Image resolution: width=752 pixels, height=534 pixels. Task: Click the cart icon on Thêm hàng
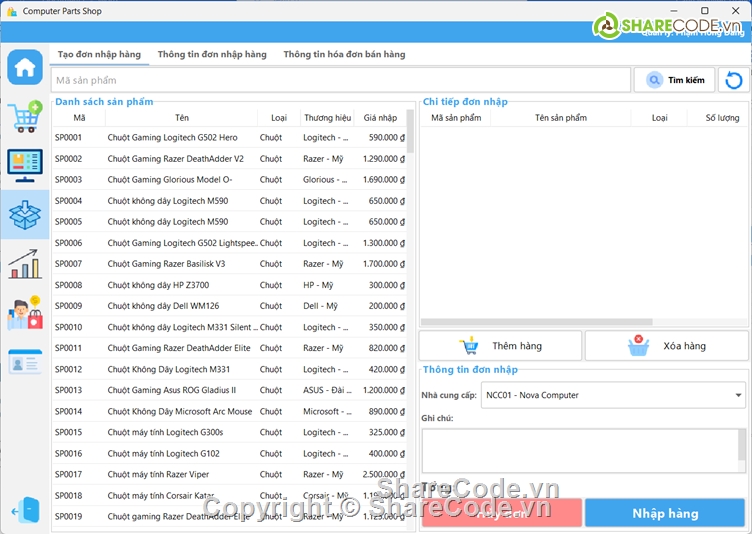[x=469, y=345]
